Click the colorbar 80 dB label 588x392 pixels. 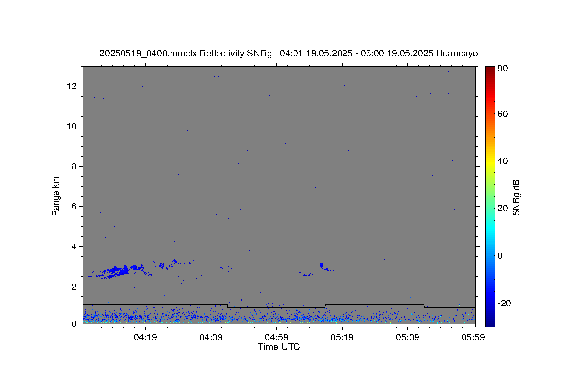[502, 69]
